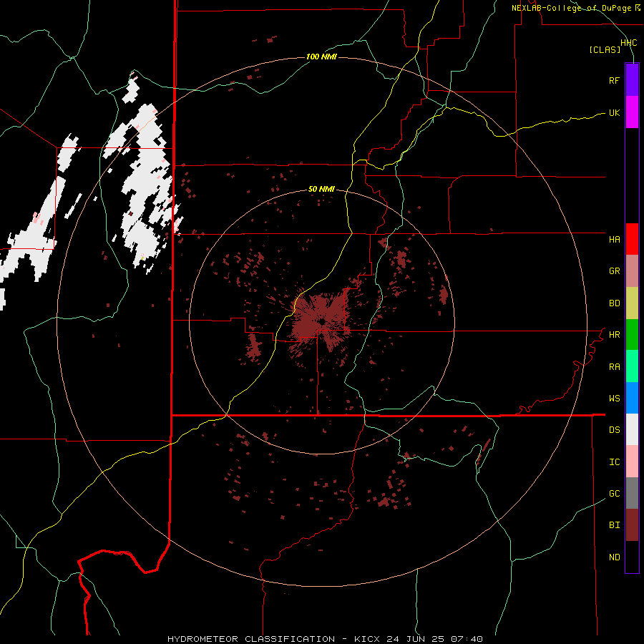Click the GR legend label

click(x=614, y=271)
